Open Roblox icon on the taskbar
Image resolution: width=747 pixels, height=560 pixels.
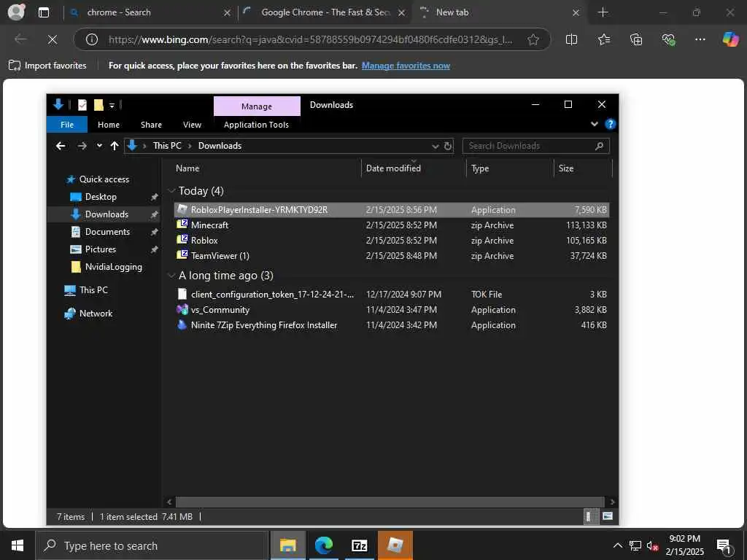pos(395,545)
